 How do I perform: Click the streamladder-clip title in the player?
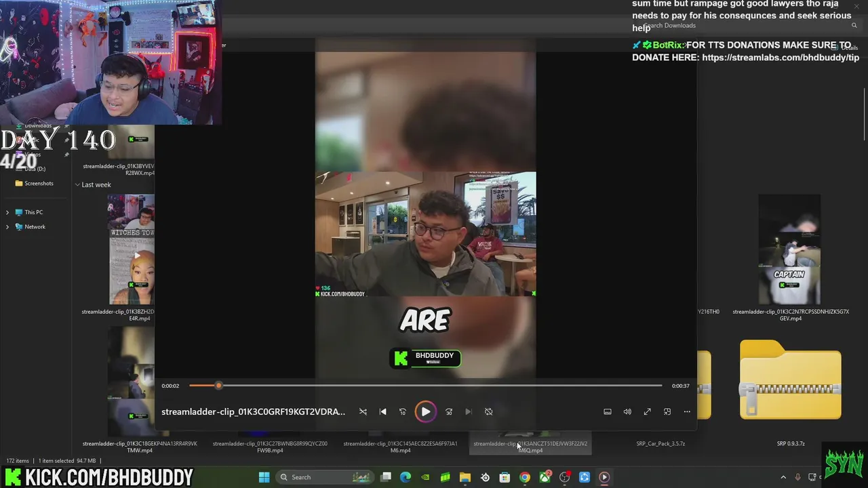[x=253, y=411]
